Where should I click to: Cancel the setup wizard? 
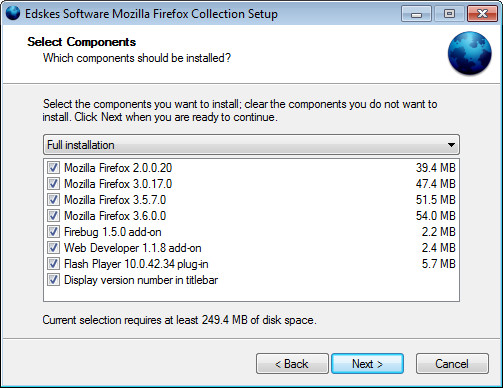[452, 364]
